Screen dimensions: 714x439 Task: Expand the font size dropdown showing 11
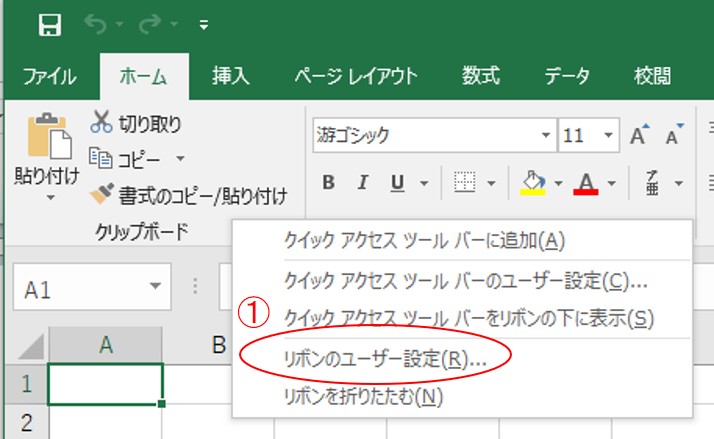[x=609, y=136]
